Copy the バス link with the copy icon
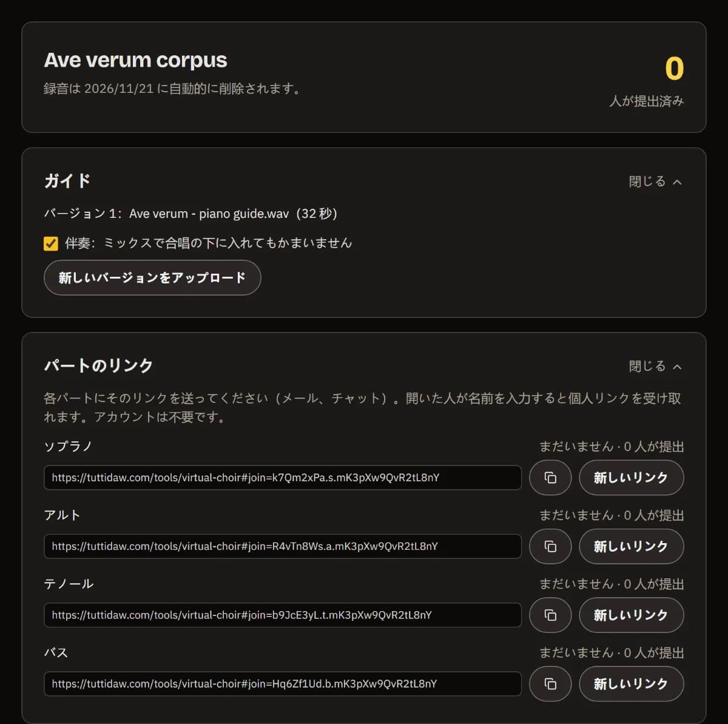This screenshot has width=728, height=724. click(x=550, y=684)
